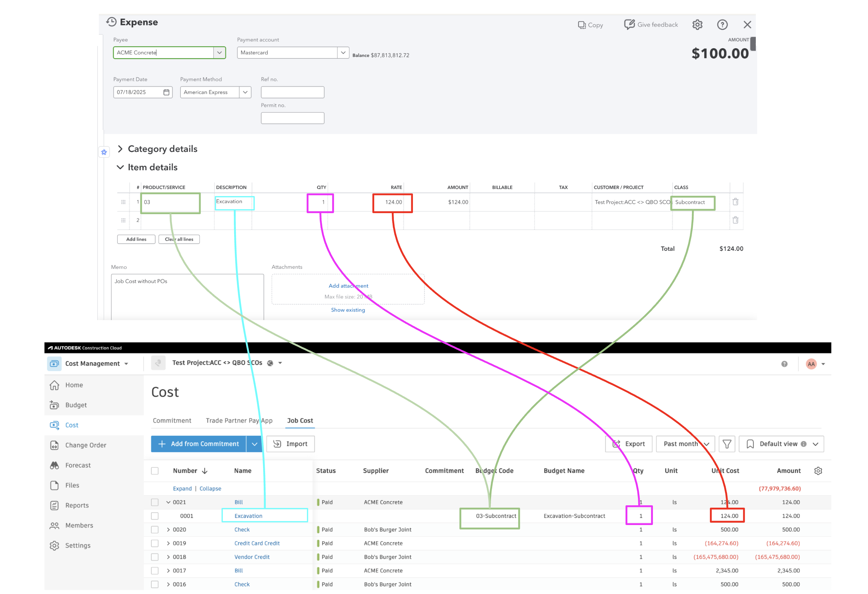Check the row 0001 Excavation checkbox
868x594 pixels.
click(155, 516)
